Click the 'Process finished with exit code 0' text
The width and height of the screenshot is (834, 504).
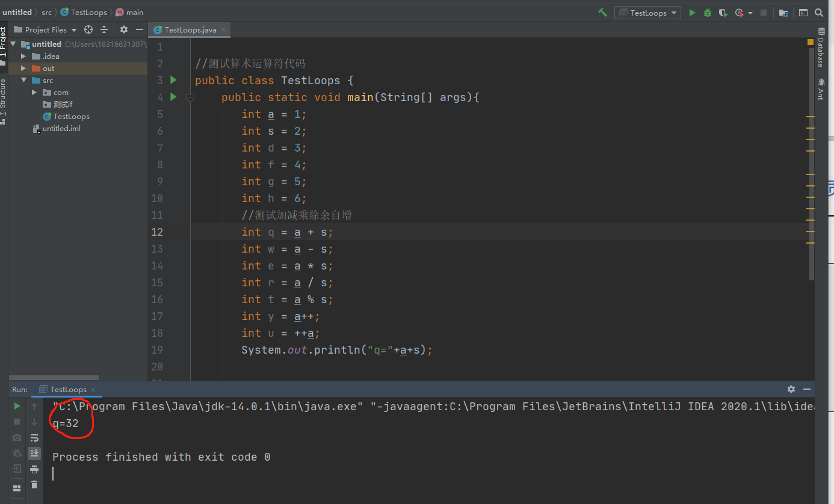point(161,457)
